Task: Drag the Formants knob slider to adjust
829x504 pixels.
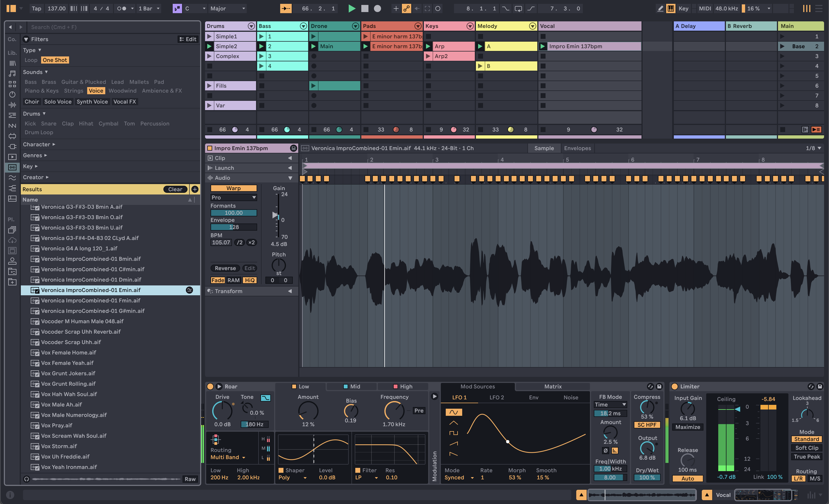Action: pyautogui.click(x=234, y=213)
